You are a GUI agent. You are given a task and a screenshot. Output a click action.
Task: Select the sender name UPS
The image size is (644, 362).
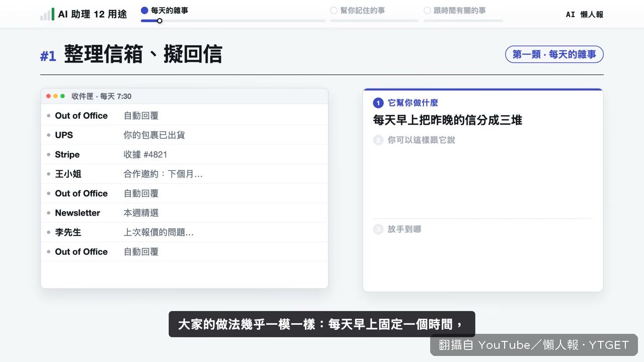[x=64, y=135]
